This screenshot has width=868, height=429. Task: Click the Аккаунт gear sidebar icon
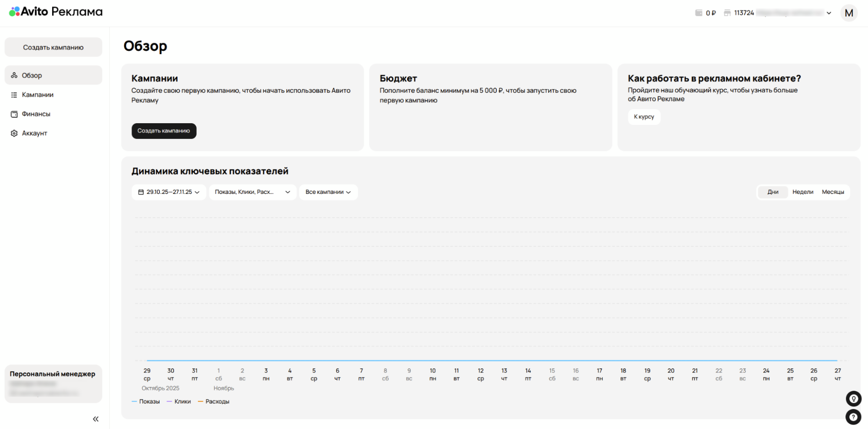[14, 133]
